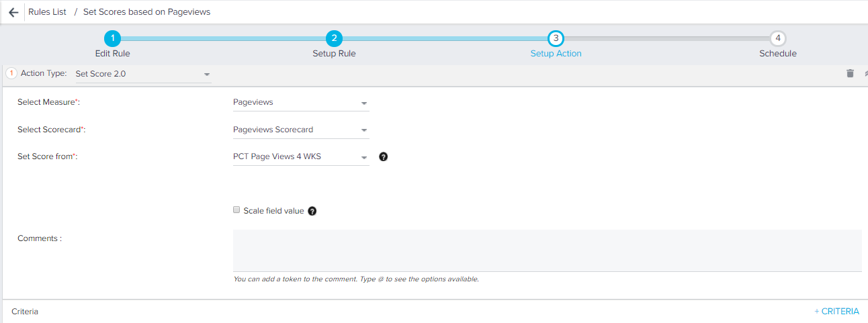This screenshot has height=323, width=868.
Task: Click the Set Scores based on Pageviews title
Action: 146,12
